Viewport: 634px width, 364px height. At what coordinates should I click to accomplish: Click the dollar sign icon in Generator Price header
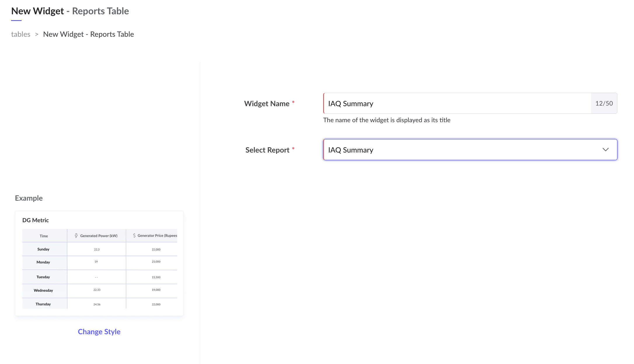pos(134,235)
